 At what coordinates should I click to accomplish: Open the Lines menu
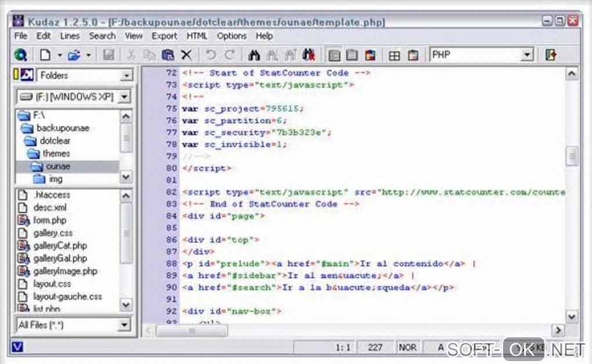click(x=70, y=36)
